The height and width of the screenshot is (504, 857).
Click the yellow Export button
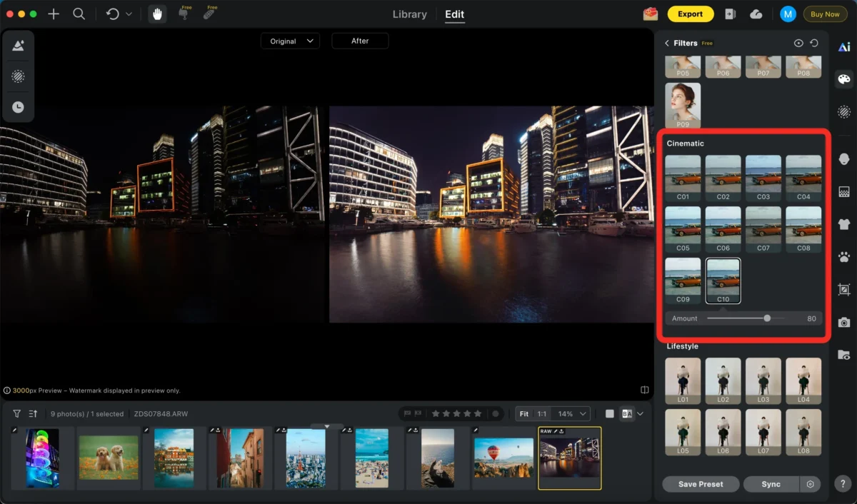(x=690, y=14)
